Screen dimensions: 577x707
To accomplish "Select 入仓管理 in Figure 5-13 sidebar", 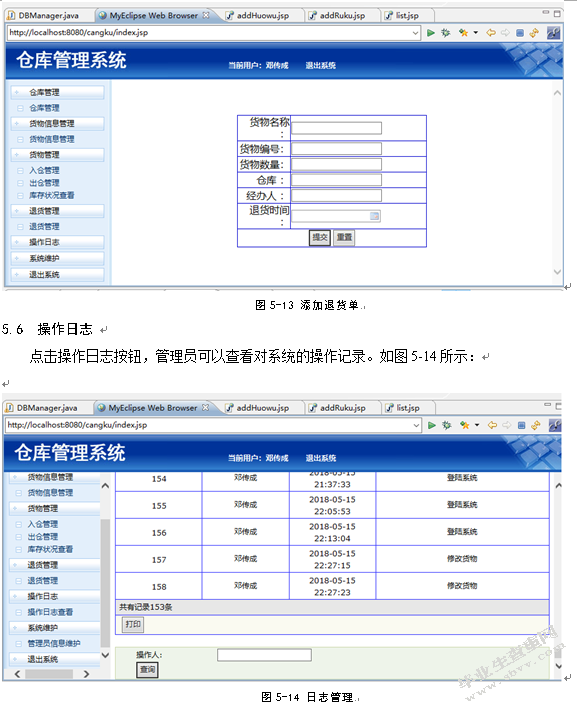I will tap(44, 170).
